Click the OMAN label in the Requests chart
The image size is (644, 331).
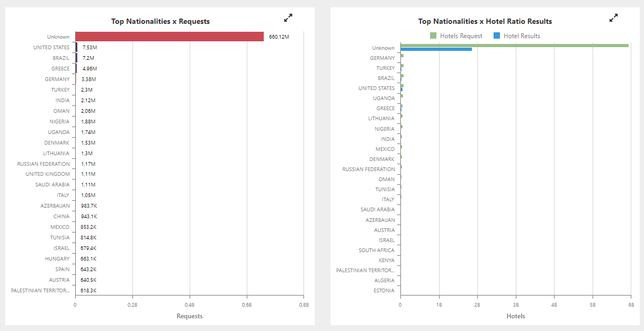click(61, 111)
